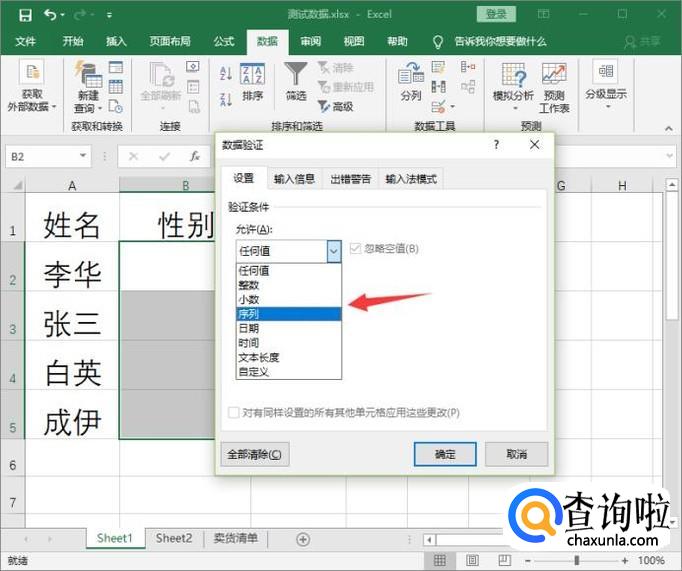The height and width of the screenshot is (571, 682).
Task: Expand the formula bar
Action: tap(670, 156)
